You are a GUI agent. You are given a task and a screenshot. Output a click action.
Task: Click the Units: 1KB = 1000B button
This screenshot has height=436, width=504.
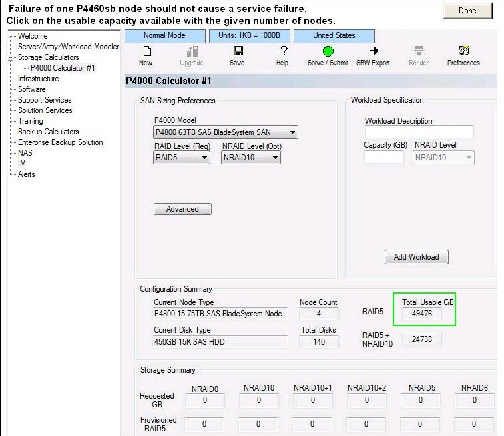(250, 36)
